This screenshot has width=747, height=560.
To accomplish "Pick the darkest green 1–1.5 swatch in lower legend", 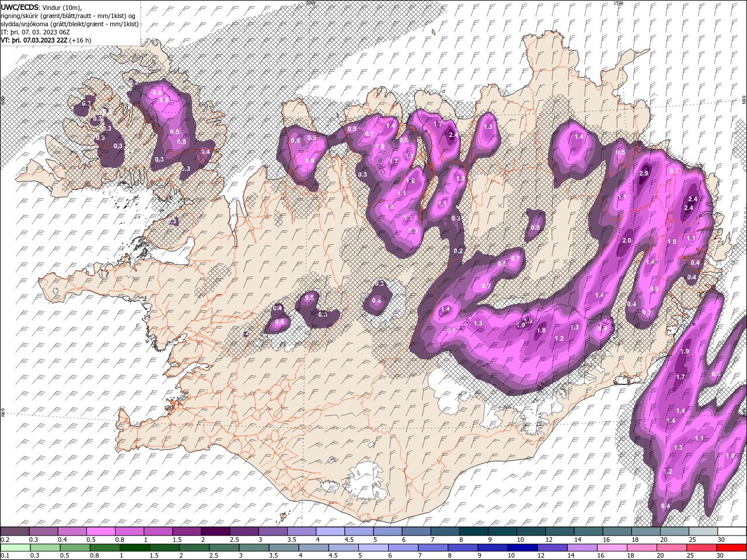I will (134, 547).
